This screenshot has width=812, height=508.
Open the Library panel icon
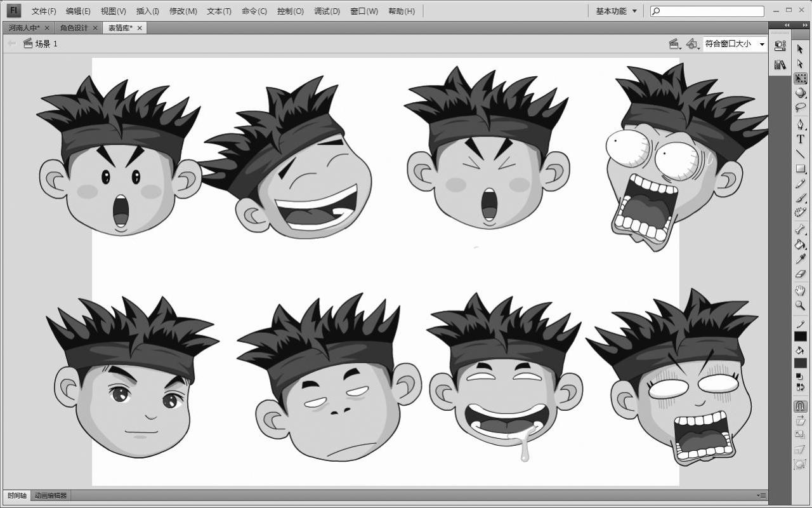coord(780,65)
